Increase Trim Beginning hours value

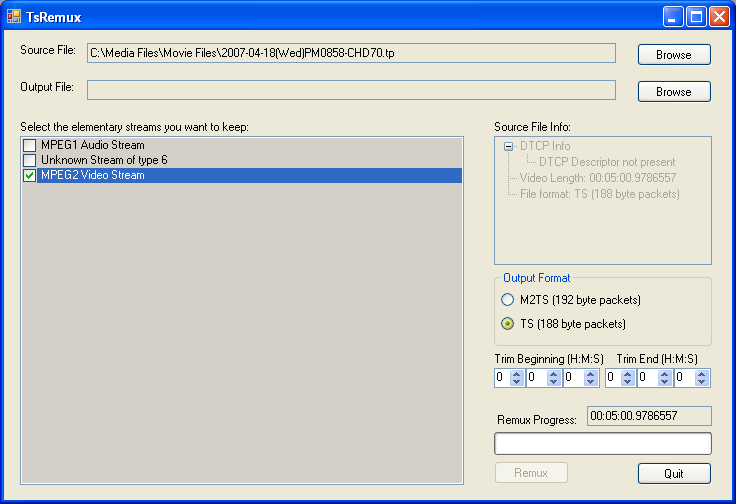click(x=516, y=374)
